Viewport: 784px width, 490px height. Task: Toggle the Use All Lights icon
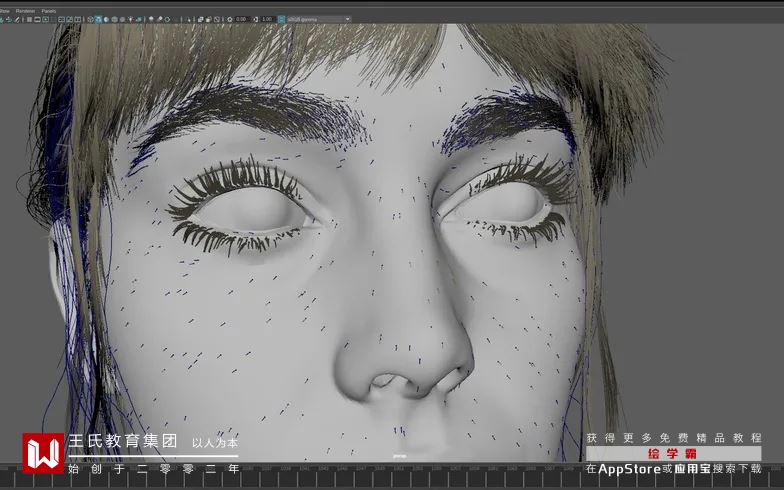click(131, 20)
